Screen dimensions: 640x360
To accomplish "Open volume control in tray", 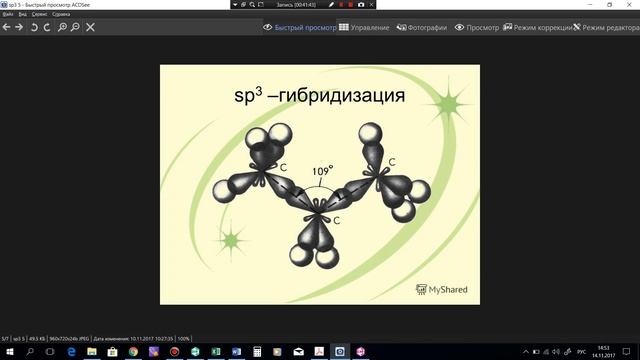I will pyautogui.click(x=556, y=351).
